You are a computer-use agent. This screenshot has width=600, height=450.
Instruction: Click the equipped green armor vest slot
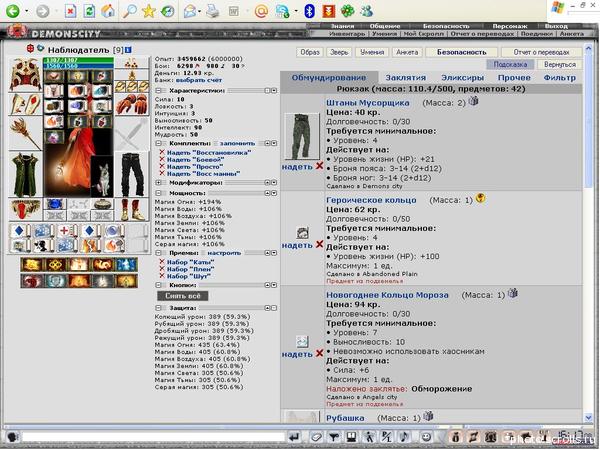point(25,174)
